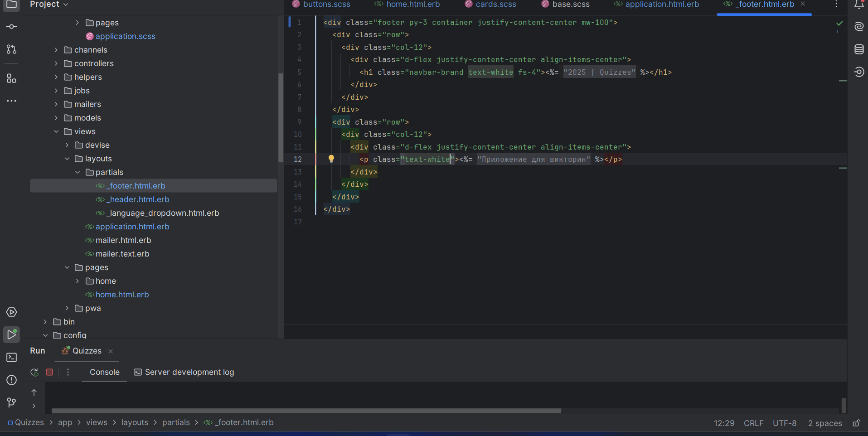Screen dimensions: 868x436
Task: Expand the helpers folder
Action: tap(56, 77)
